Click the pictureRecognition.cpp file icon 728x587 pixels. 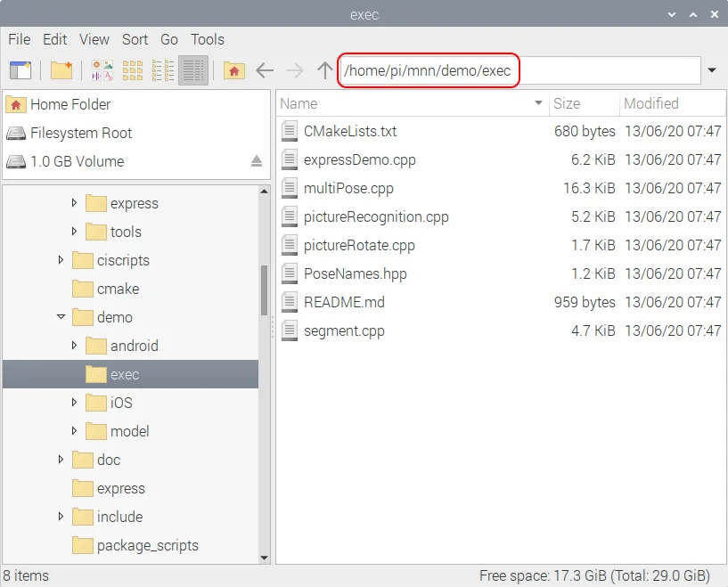click(290, 216)
